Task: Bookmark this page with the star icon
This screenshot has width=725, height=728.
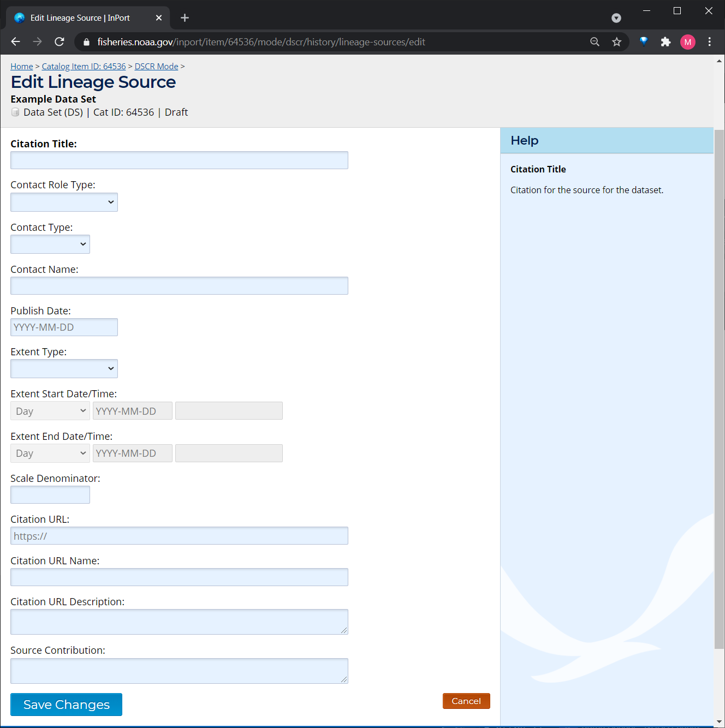Action: coord(616,41)
